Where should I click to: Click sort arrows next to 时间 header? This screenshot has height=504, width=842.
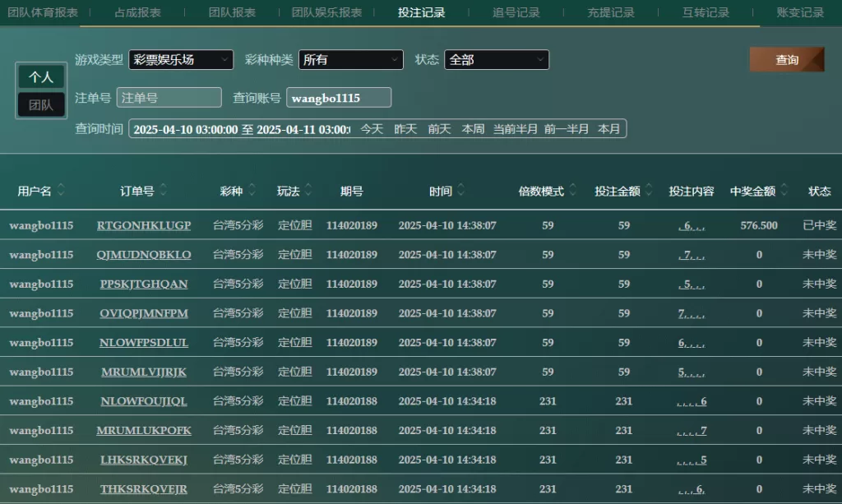pyautogui.click(x=460, y=191)
